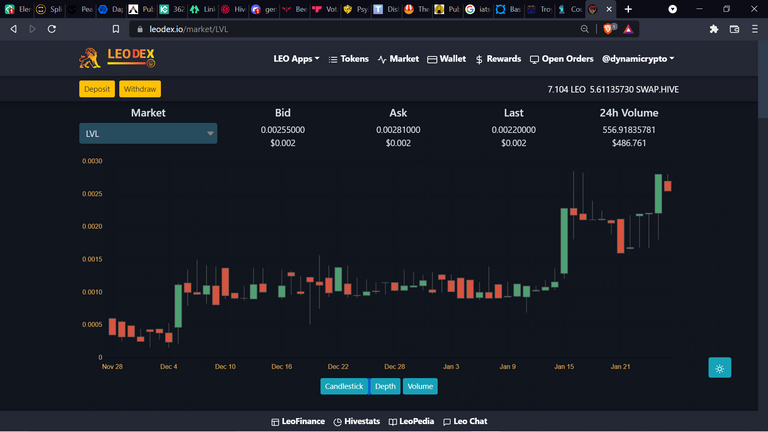This screenshot has width=768, height=432.
Task: Open the browser extensions puzzle icon
Action: pos(714,29)
